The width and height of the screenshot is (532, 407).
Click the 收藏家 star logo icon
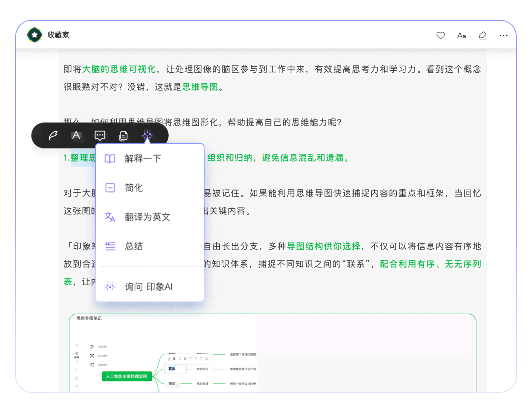pos(35,35)
